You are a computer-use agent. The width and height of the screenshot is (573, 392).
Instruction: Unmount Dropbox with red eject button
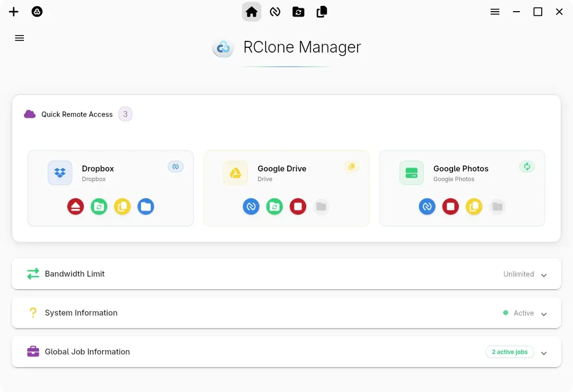(x=76, y=206)
